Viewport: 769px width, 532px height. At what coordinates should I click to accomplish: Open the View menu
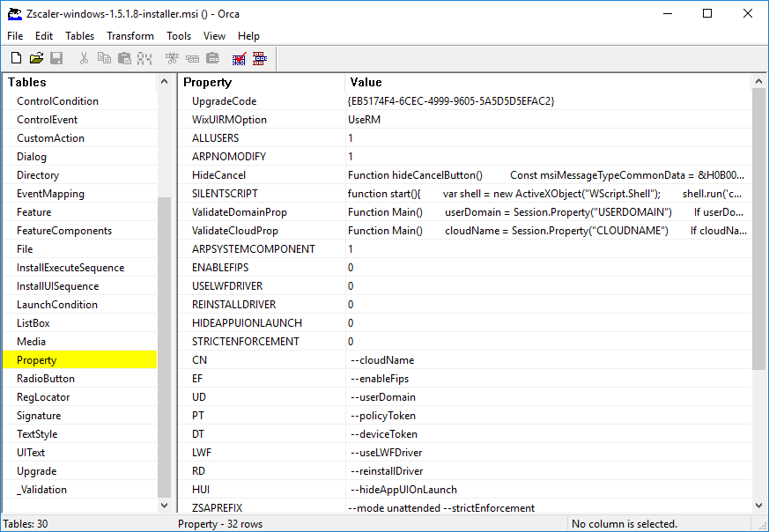(x=214, y=35)
